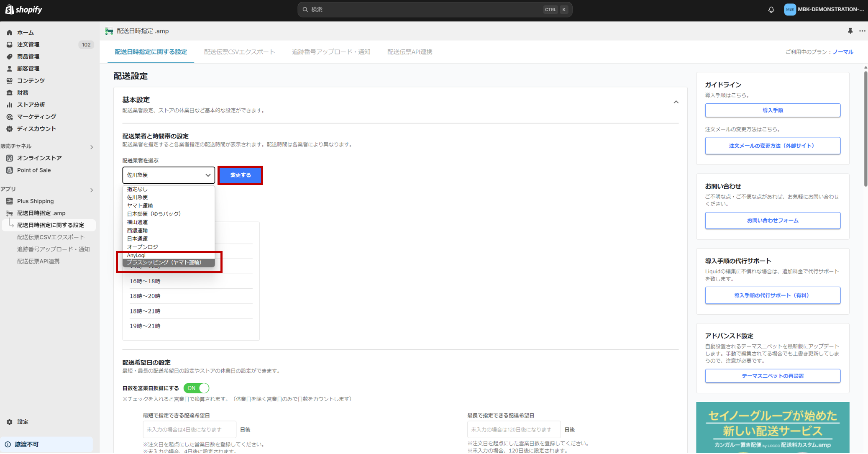Click the notification bell icon
868x454 pixels.
tap(771, 10)
